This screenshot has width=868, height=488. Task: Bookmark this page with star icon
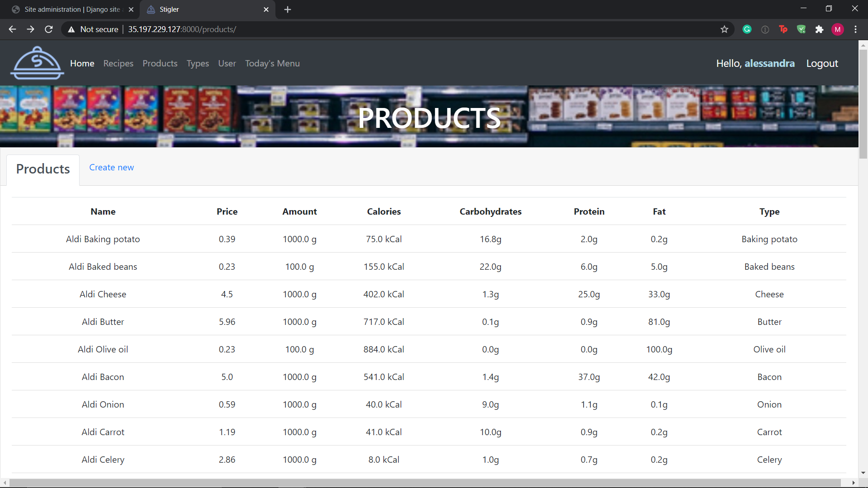point(724,29)
